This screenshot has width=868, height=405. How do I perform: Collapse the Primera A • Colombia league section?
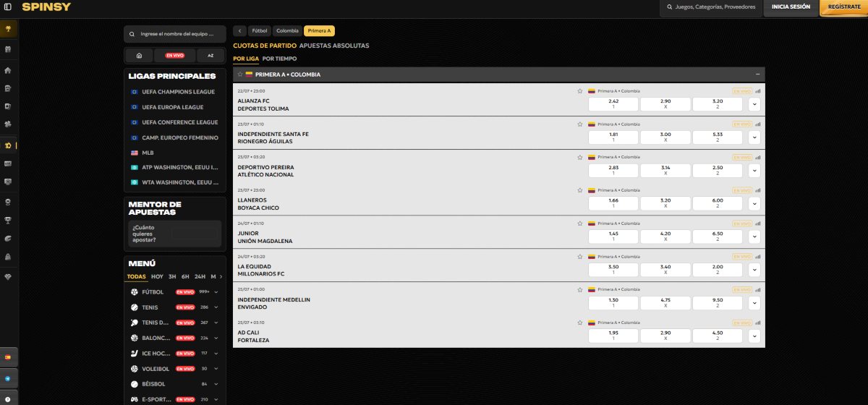tap(757, 74)
